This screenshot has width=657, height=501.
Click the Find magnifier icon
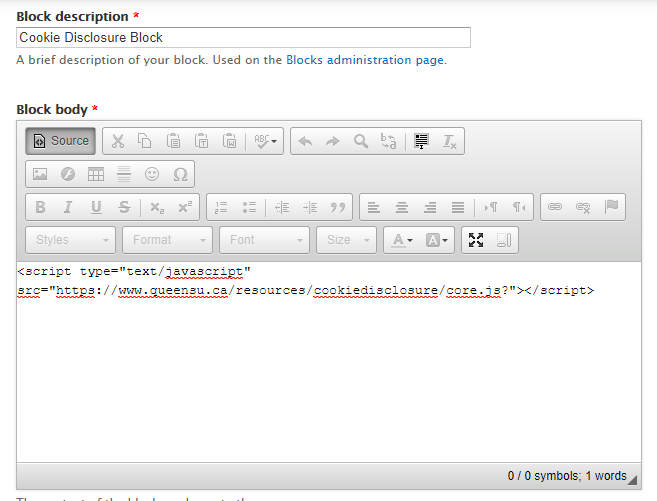pyautogui.click(x=361, y=141)
